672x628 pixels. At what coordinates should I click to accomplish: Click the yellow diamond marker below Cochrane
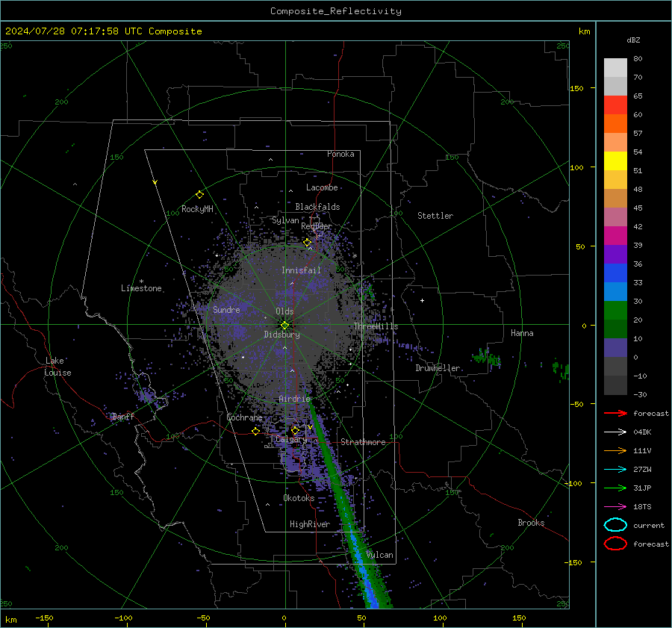pos(256,431)
